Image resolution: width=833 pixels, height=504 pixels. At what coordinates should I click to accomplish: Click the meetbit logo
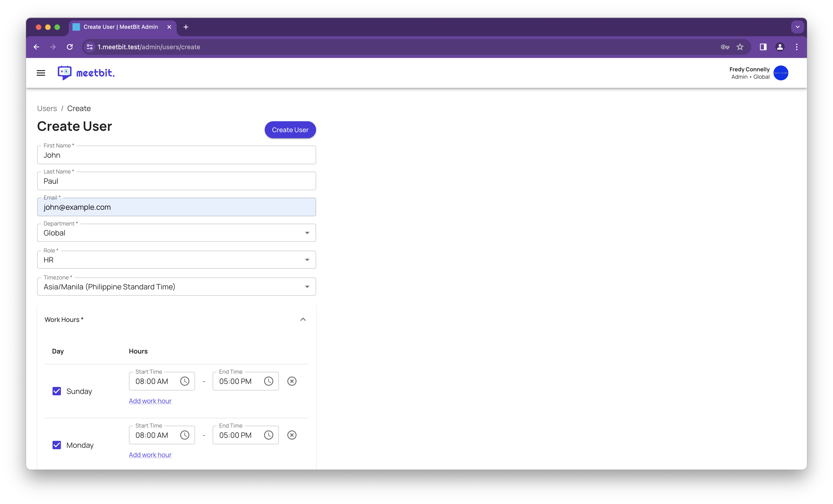pyautogui.click(x=86, y=73)
